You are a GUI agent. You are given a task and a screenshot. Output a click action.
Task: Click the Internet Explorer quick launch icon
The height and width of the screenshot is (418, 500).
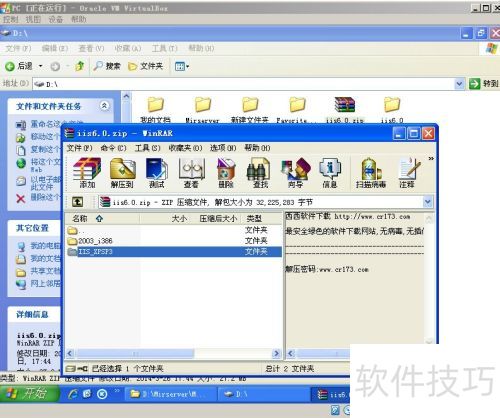coord(73,394)
